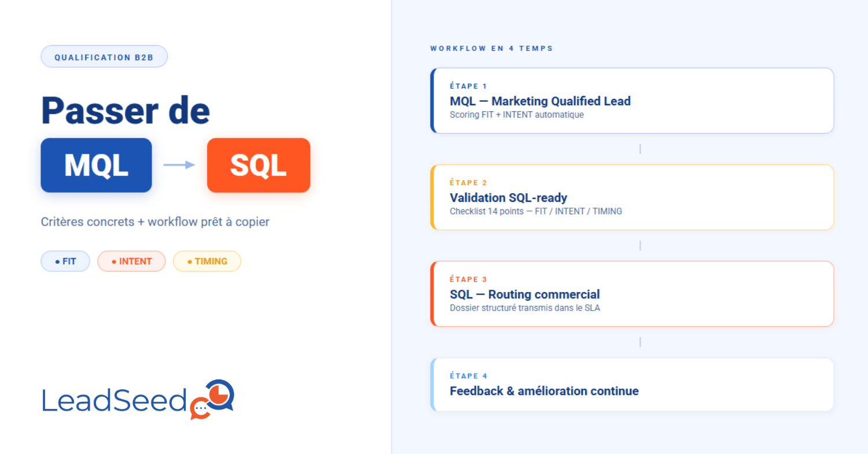The height and width of the screenshot is (454, 868).
Task: Select the TIMING pill tag
Action: point(207,261)
